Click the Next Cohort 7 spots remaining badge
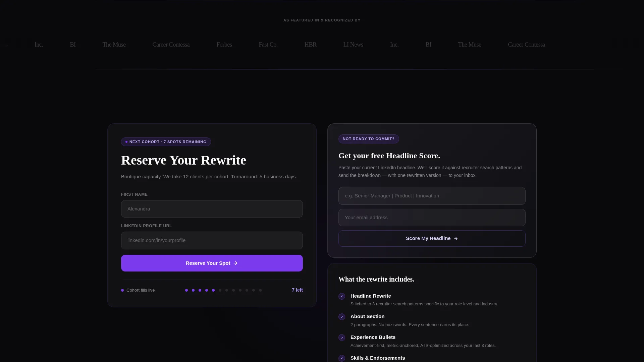Viewport: 644px width, 362px height. (166, 142)
